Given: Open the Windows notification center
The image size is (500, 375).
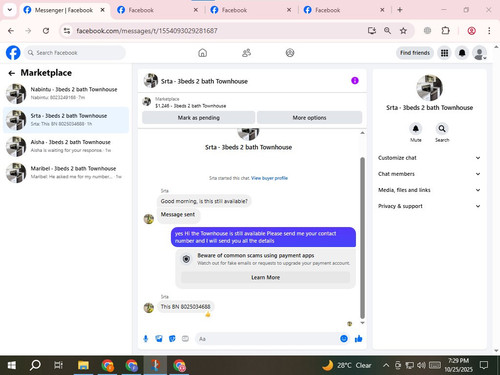Looking at the screenshot, I should 484,365.
